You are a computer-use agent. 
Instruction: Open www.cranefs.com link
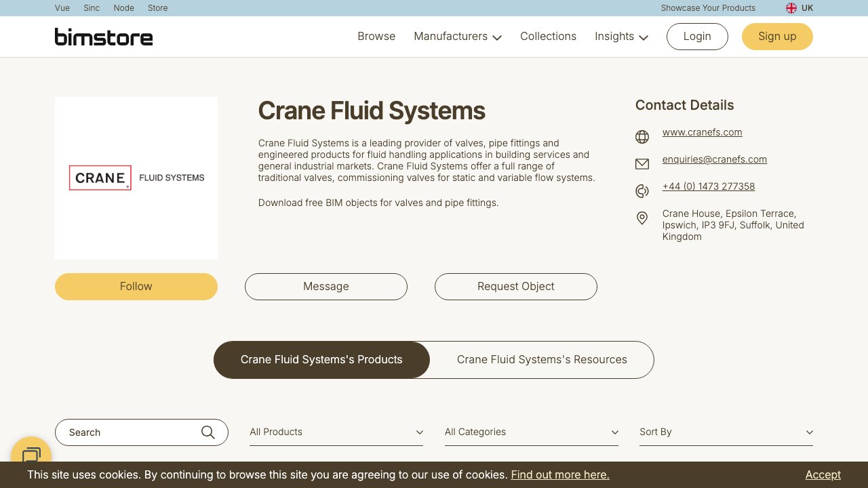coord(703,132)
